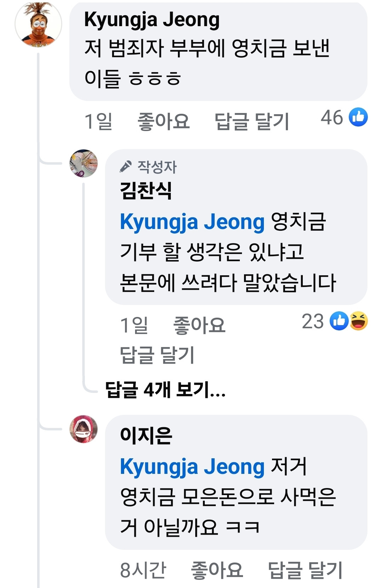
Task: Click Kyungja Jeong mention in 이지은's reply
Action: 192,466
